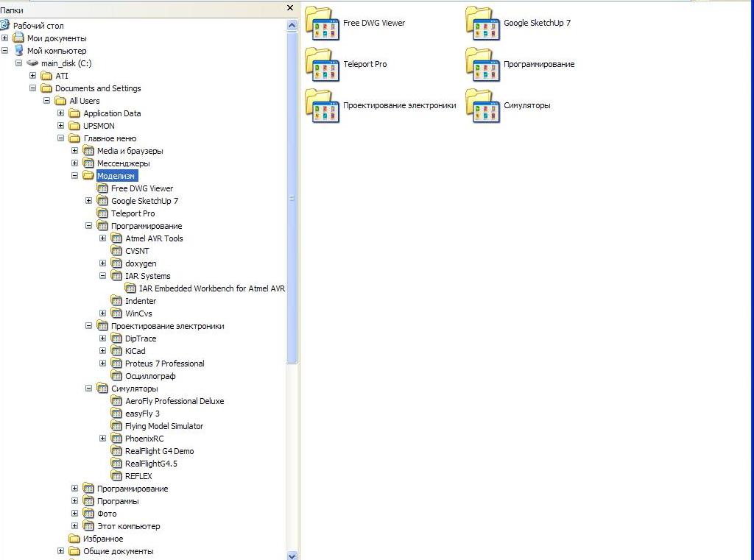Click the UPSMON folder icon
Image resolution: width=754 pixels, height=560 pixels.
[x=74, y=125]
